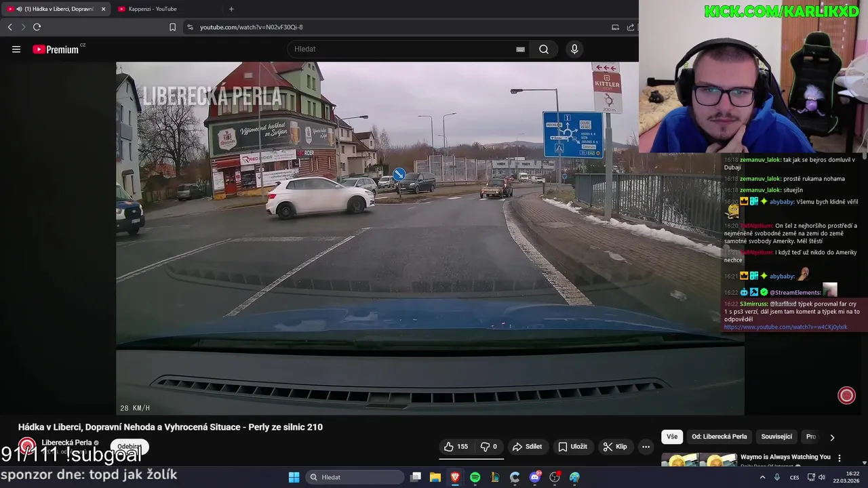Open Discord from taskbar
This screenshot has width=868, height=488.
[x=535, y=477]
